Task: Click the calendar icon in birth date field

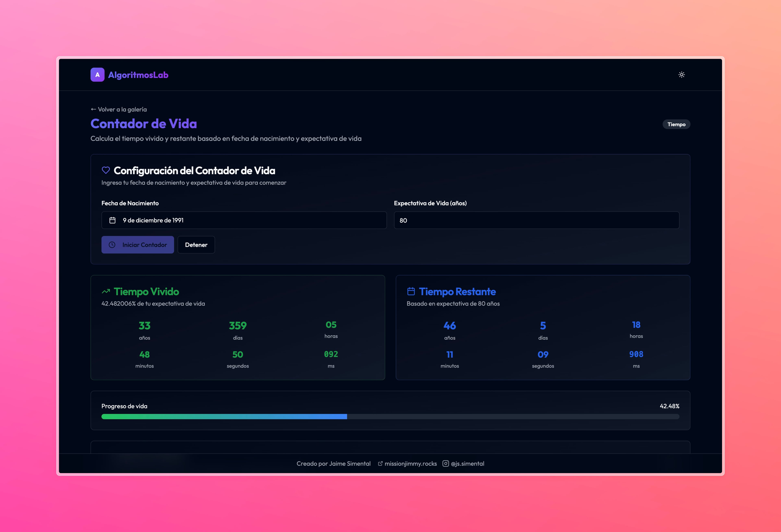Action: (113, 220)
